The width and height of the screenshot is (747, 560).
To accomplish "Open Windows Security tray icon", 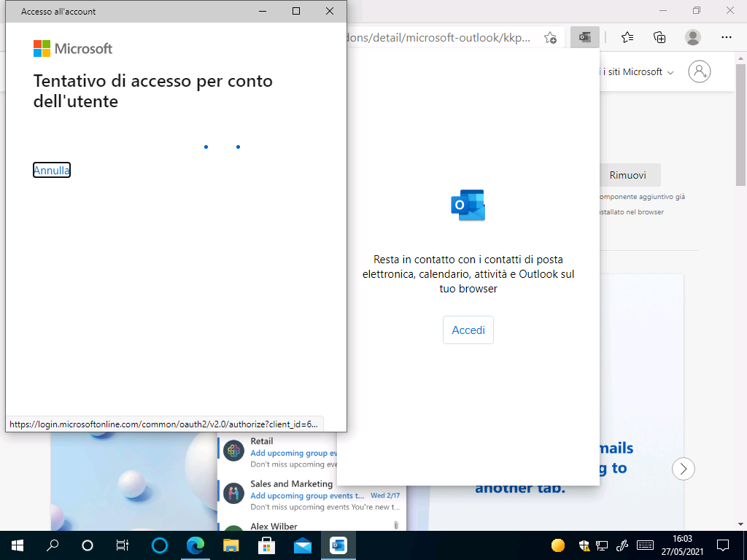I will pyautogui.click(x=584, y=545).
